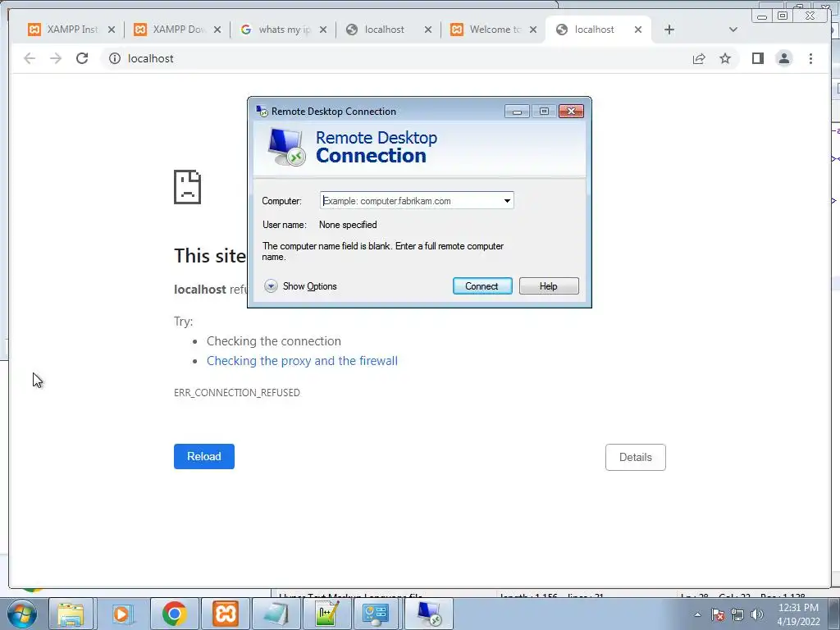The height and width of the screenshot is (630, 840).
Task: Switch to the 'Welcome to' XAMPP tab
Action: pos(487,30)
